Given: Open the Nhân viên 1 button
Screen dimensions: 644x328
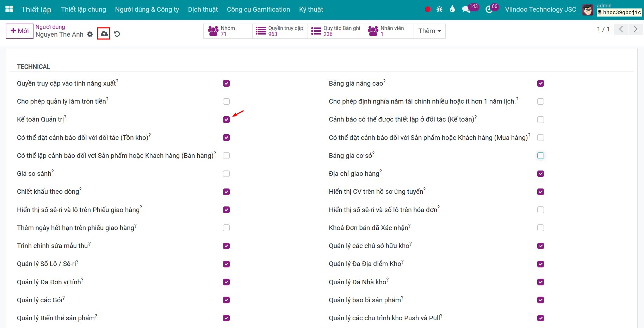Looking at the screenshot, I should click(x=389, y=31).
